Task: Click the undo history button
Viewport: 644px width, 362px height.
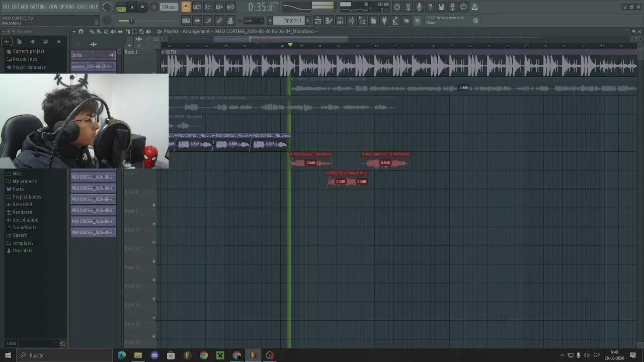Action: [397, 7]
